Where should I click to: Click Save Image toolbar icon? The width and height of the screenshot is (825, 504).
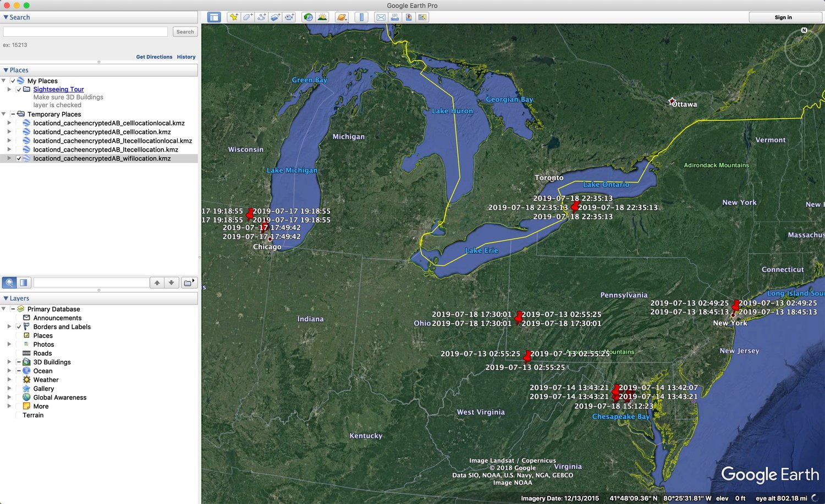point(409,17)
